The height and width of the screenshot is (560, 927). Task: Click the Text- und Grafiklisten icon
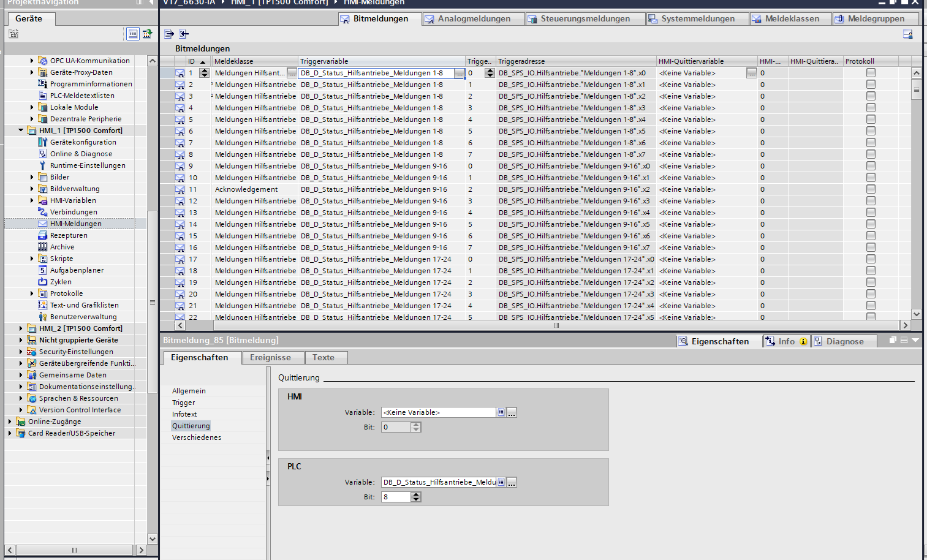42,305
